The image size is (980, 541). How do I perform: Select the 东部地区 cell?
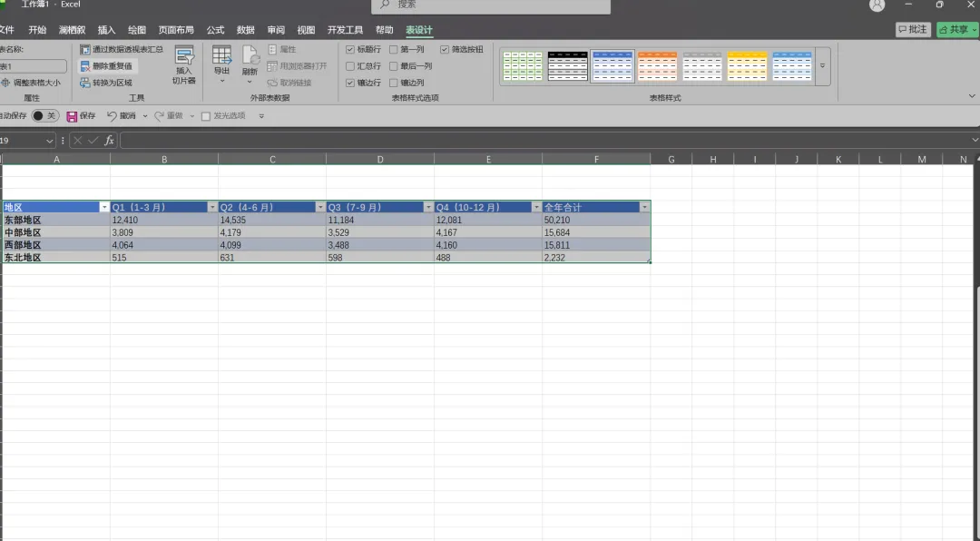[x=56, y=221]
